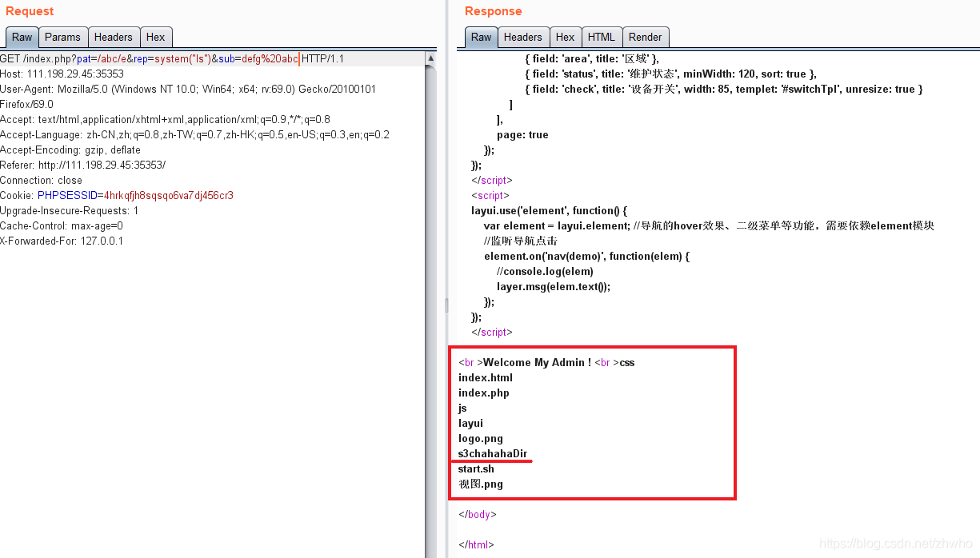Image resolution: width=980 pixels, height=558 pixels.
Task: Click the layui.use('element') line
Action: pyautogui.click(x=550, y=210)
